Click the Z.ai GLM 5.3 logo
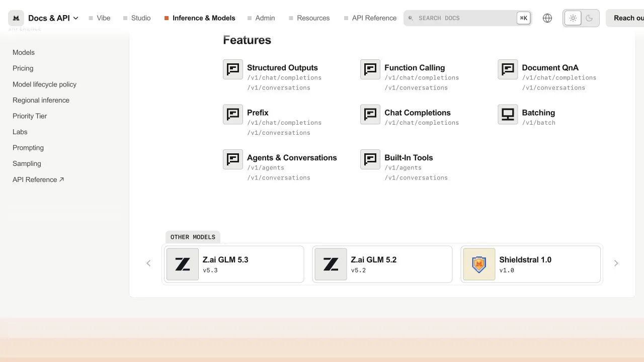The image size is (644, 362). [x=183, y=264]
